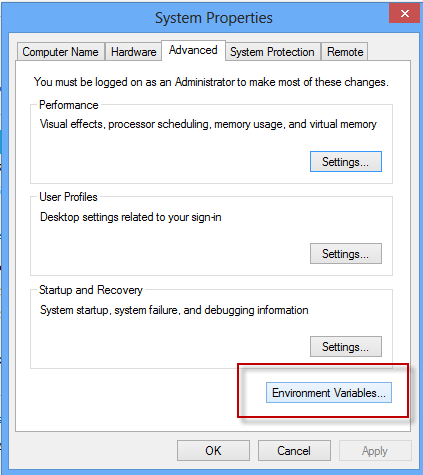This screenshot has width=423, height=475.
Task: Select the Advanced tab
Action: coord(193,50)
